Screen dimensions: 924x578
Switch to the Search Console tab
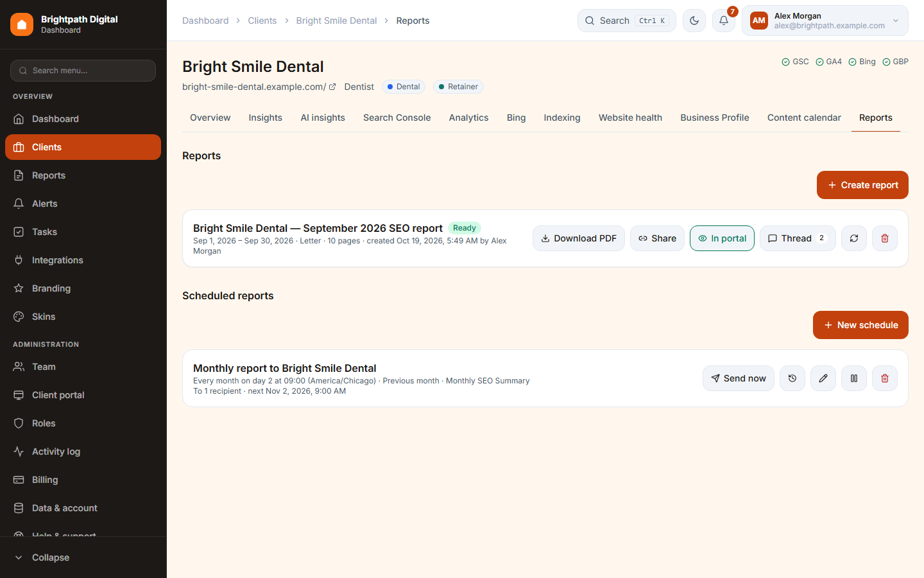(397, 118)
